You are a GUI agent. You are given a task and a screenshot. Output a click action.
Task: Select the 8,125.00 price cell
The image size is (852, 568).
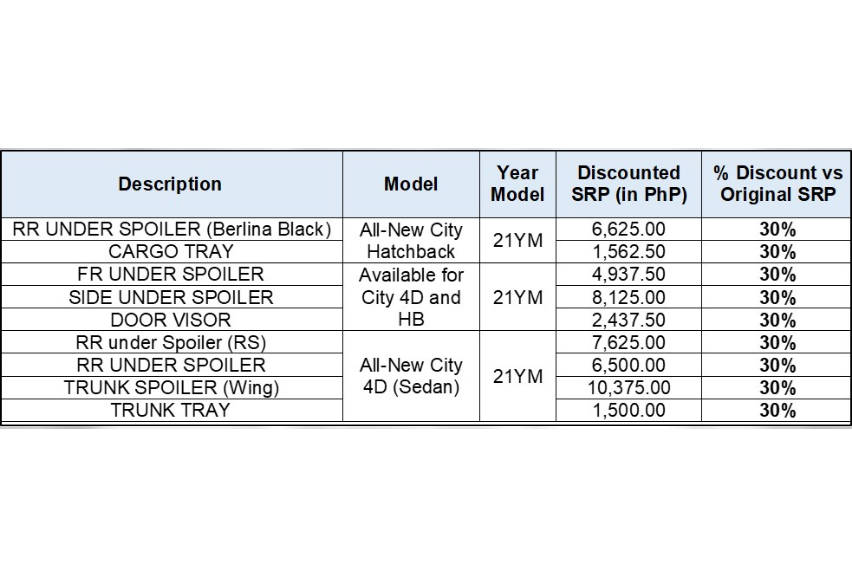pos(629,297)
